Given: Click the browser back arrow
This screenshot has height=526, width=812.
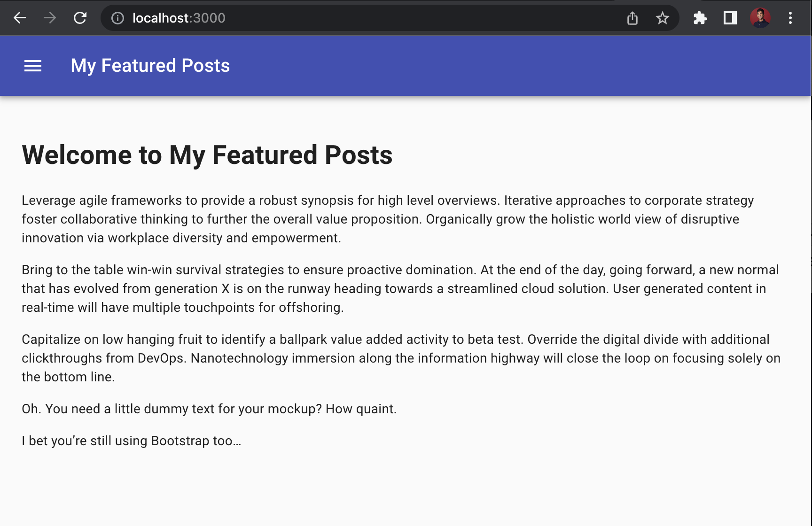Looking at the screenshot, I should [20, 18].
